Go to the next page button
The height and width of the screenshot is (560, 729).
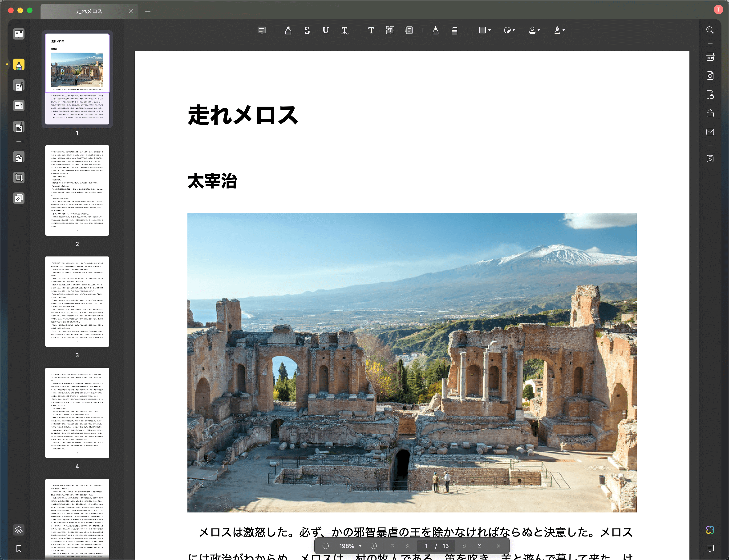coord(464,546)
